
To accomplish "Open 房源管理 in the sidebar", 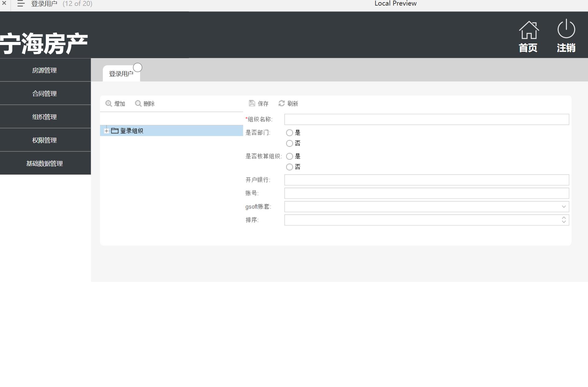I will click(x=45, y=70).
